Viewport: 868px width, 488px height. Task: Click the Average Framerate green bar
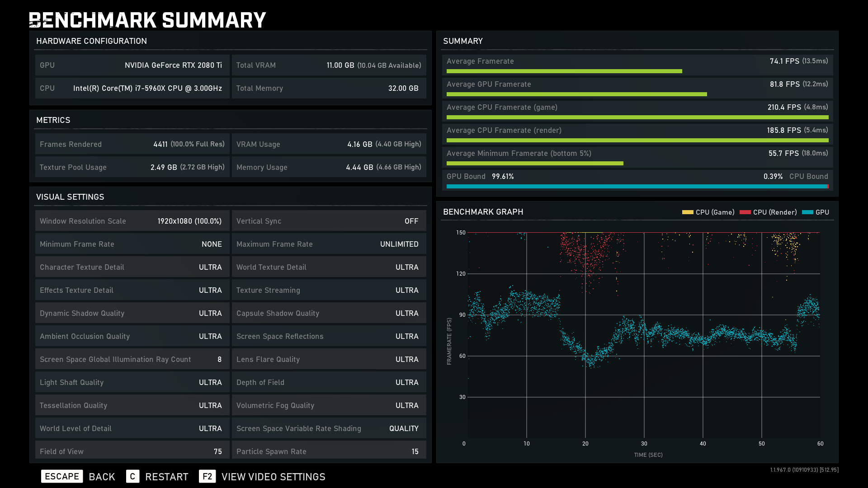[x=564, y=71]
